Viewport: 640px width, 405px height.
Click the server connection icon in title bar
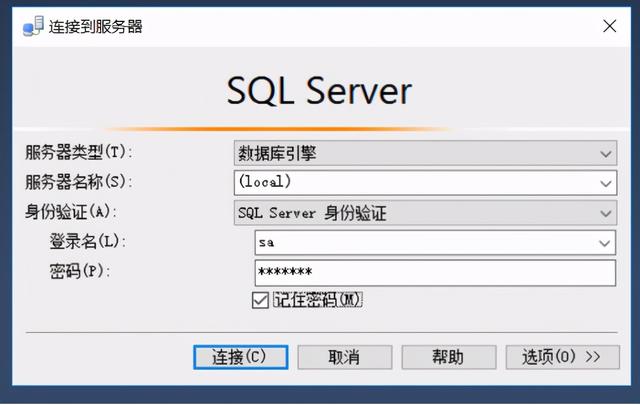(x=33, y=26)
